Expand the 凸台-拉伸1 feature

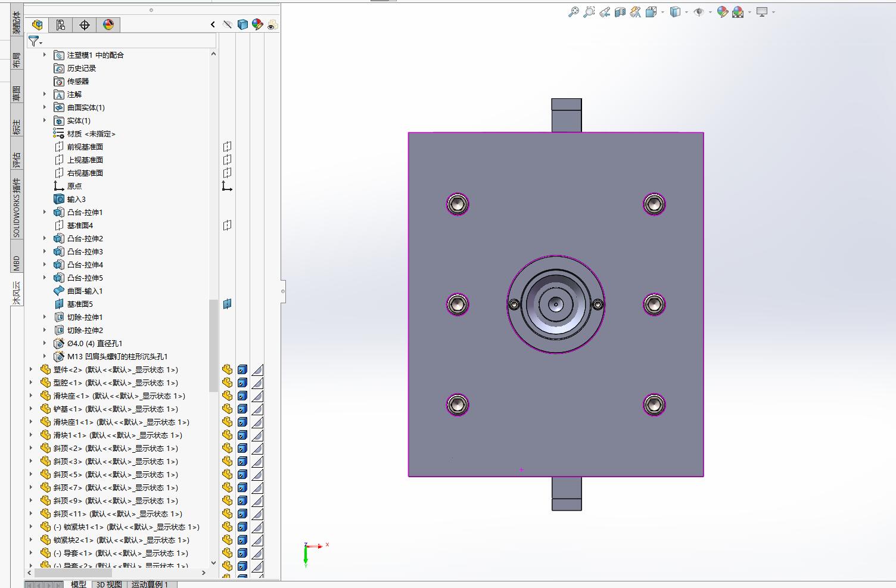(44, 212)
